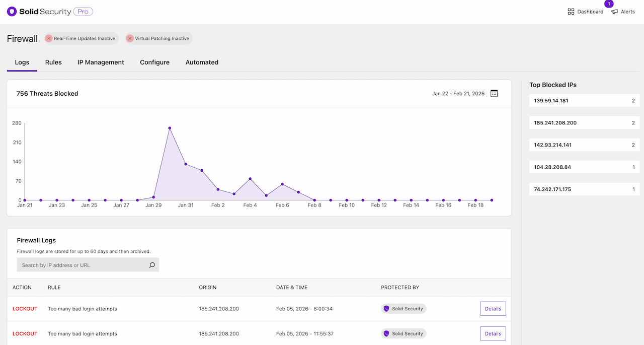The width and height of the screenshot is (644, 345).
Task: Open the IP Management tab
Action: [101, 62]
